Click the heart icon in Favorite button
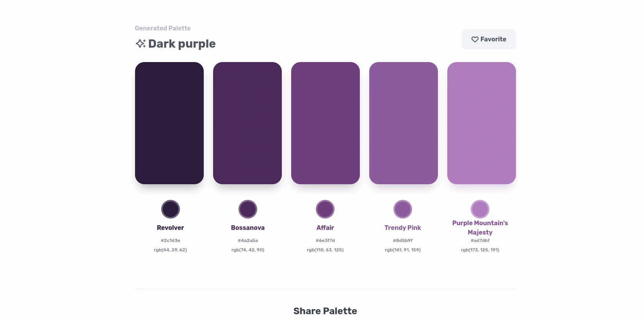Screen dimensions: 644x322 [x=475, y=39]
